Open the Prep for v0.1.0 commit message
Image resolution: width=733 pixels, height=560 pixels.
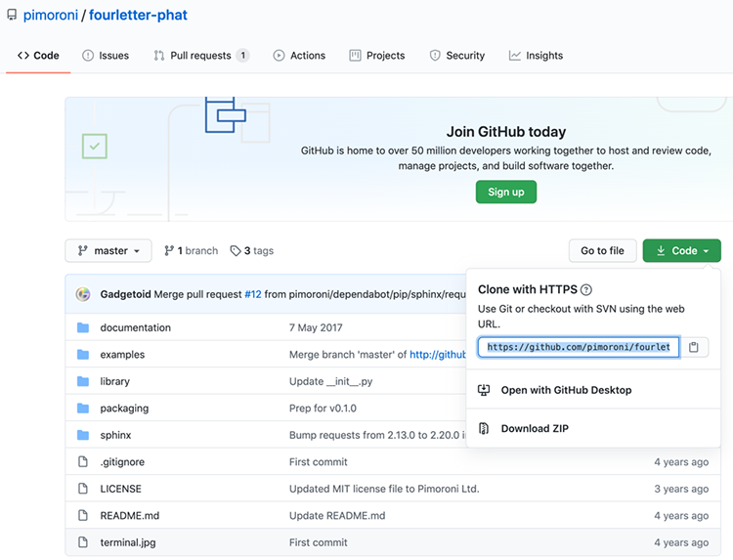click(323, 409)
